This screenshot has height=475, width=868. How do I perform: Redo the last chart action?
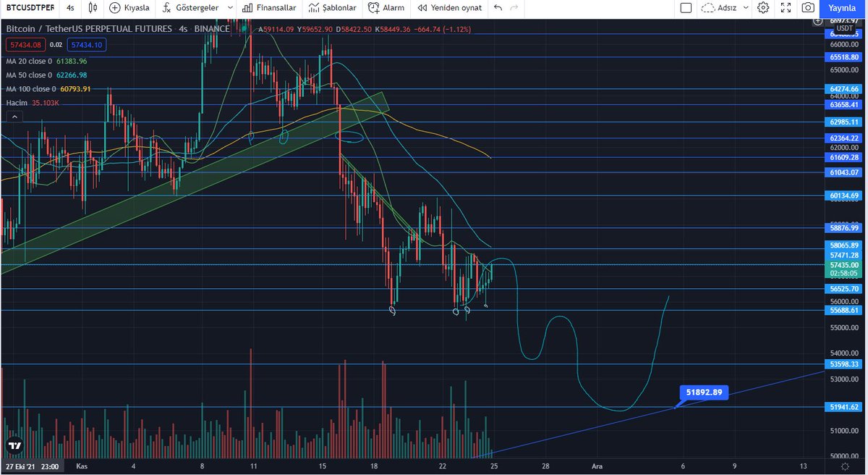(514, 8)
